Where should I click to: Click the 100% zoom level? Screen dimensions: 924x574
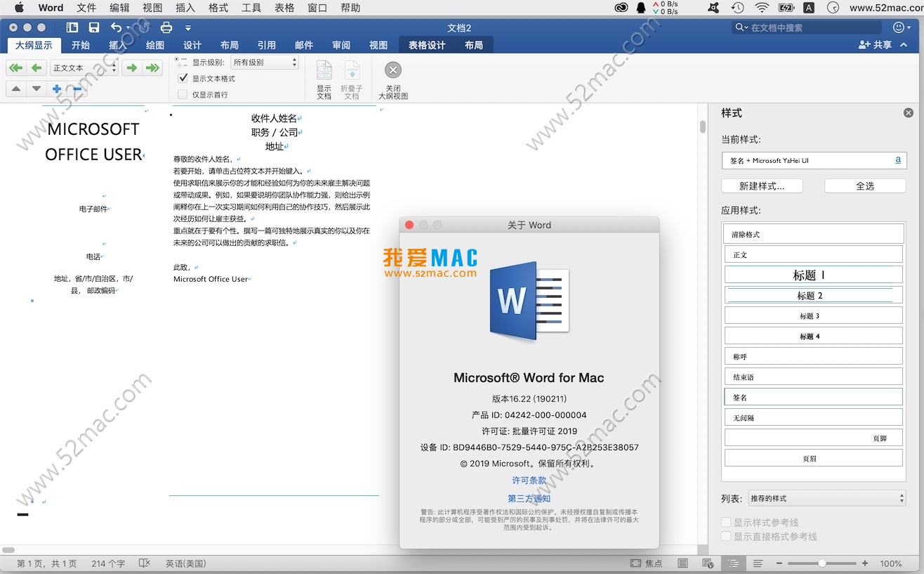pos(891,563)
